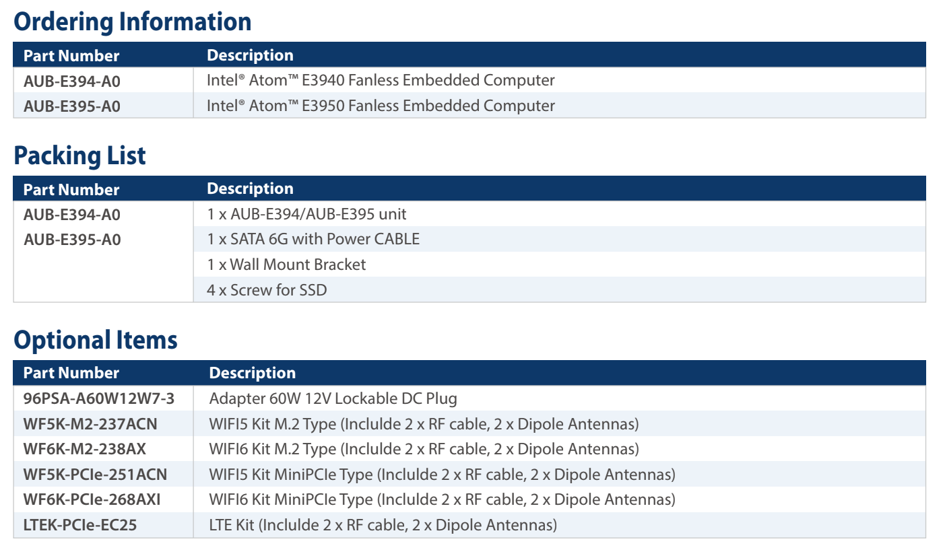Screen dimensions: 943x560
Task: Click the Part Number header under Packing List
Action: [71, 190]
